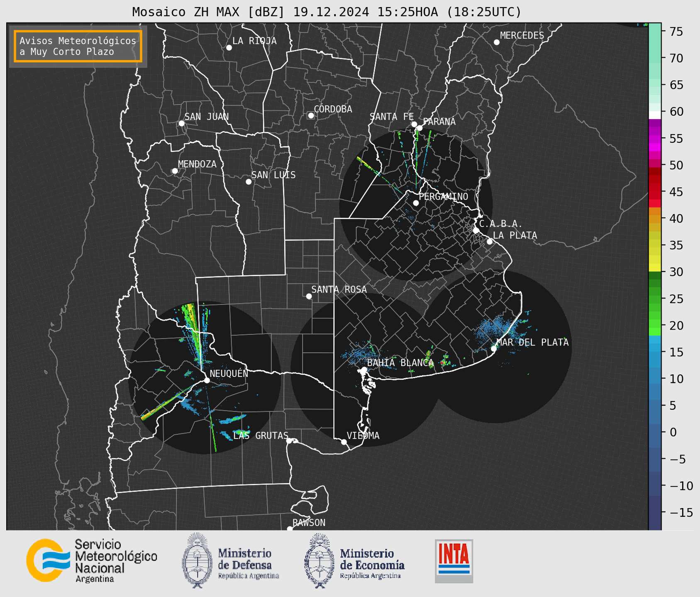Click the Ministerio de Economía crest
700x597 pixels.
coord(320,560)
